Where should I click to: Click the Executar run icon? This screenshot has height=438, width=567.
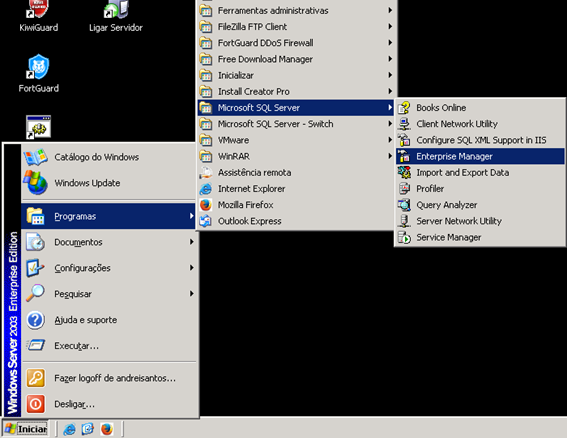(35, 345)
